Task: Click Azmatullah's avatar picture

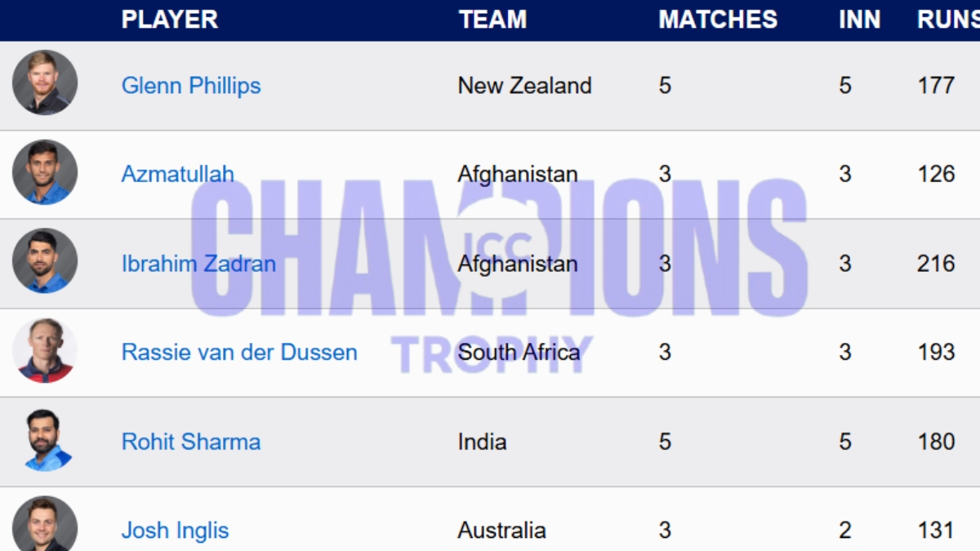Action: tap(45, 172)
